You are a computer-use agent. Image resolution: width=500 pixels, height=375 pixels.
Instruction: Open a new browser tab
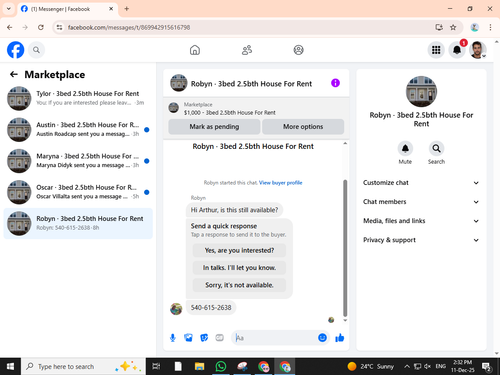pos(127,9)
